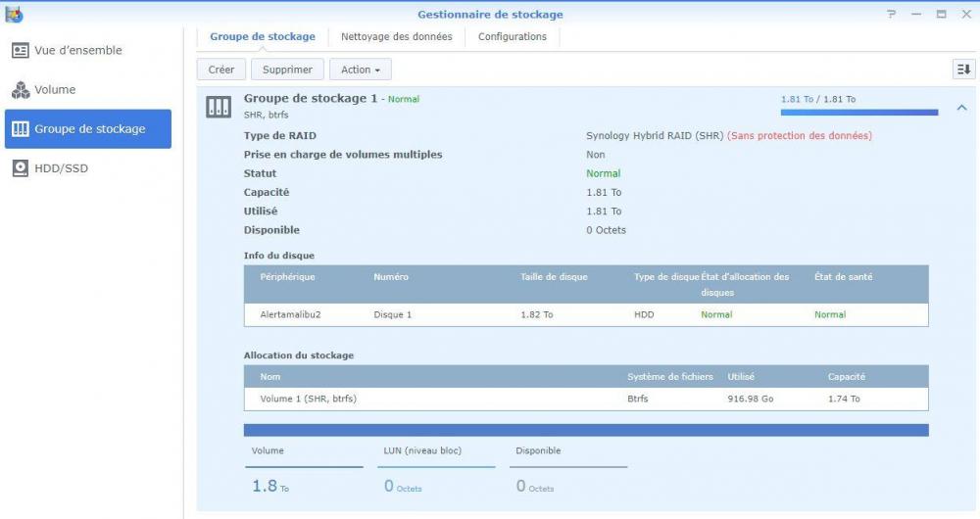Click the Groupe de stockage sidebar icon
This screenshot has width=980, height=519.
point(21,129)
